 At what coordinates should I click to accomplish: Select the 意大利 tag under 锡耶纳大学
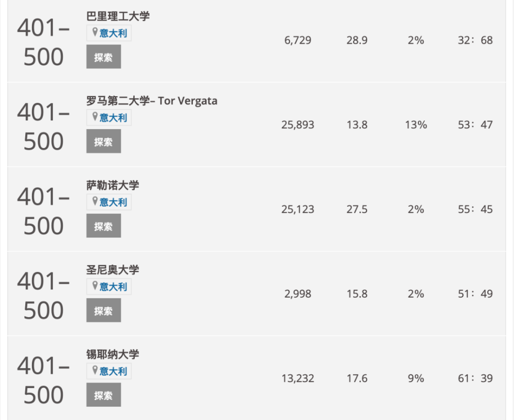tap(113, 372)
